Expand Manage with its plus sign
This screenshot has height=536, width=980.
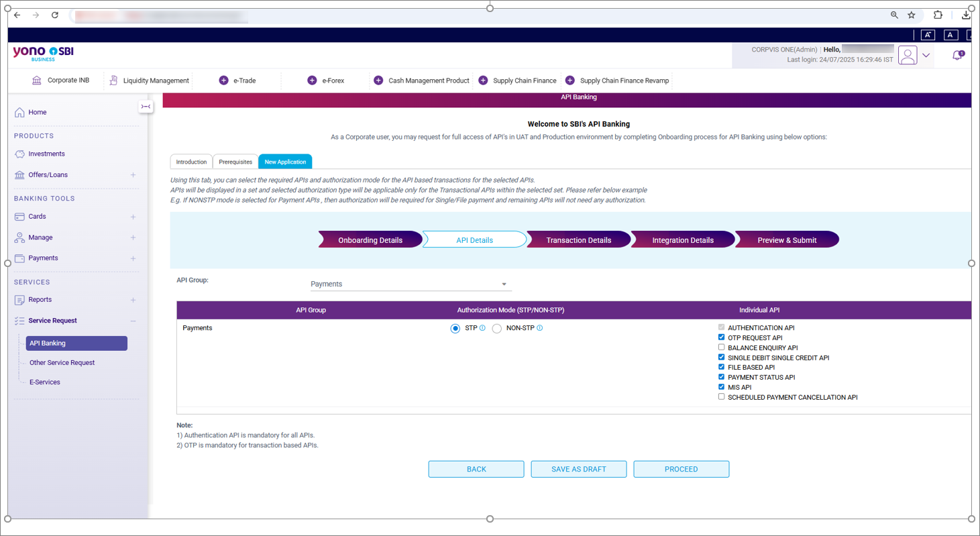click(133, 237)
